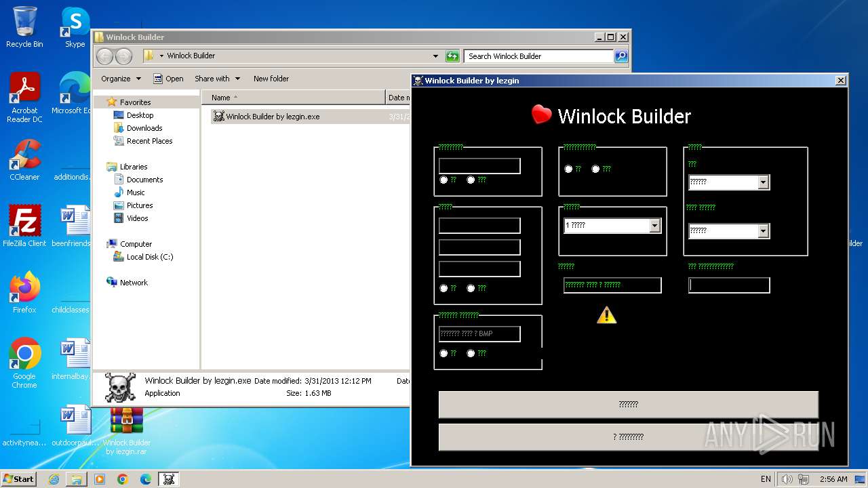
Task: Open CCleaner desktop shortcut
Action: [x=24, y=160]
